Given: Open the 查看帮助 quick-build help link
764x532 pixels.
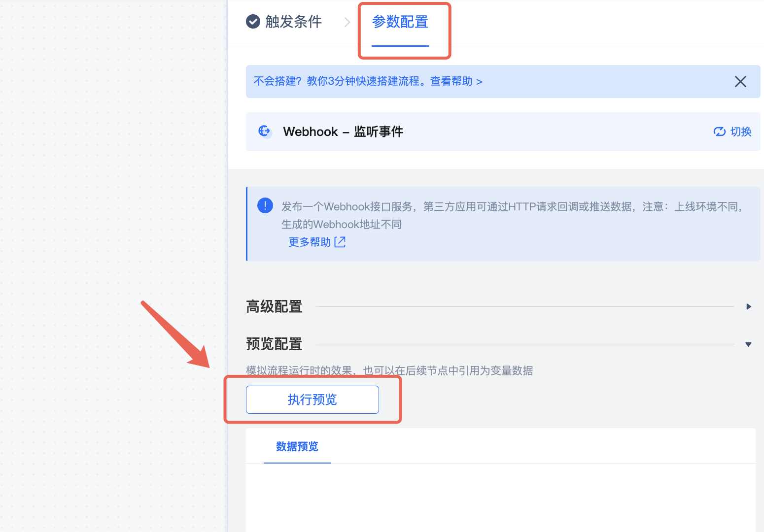Looking at the screenshot, I should tap(456, 81).
